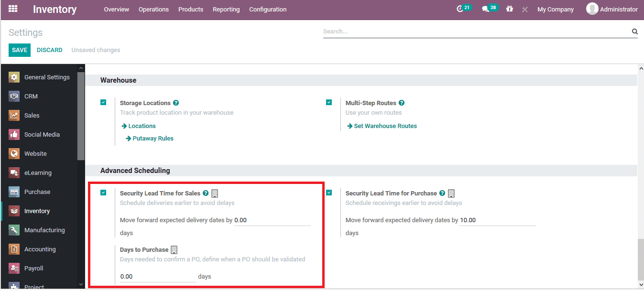Click help icon beside Security Lead Time for Sales
This screenshot has height=291, width=644.
tap(206, 193)
